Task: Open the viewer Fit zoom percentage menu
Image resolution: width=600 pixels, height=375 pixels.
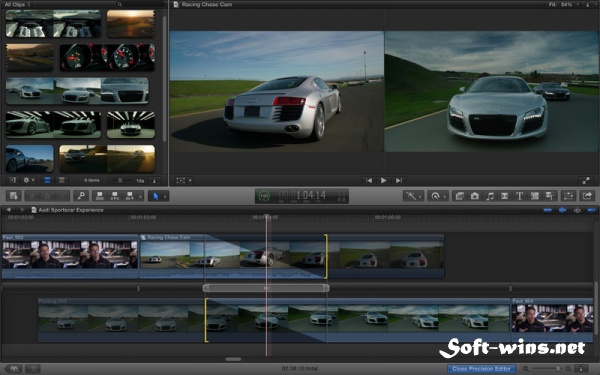Action: pos(563,4)
